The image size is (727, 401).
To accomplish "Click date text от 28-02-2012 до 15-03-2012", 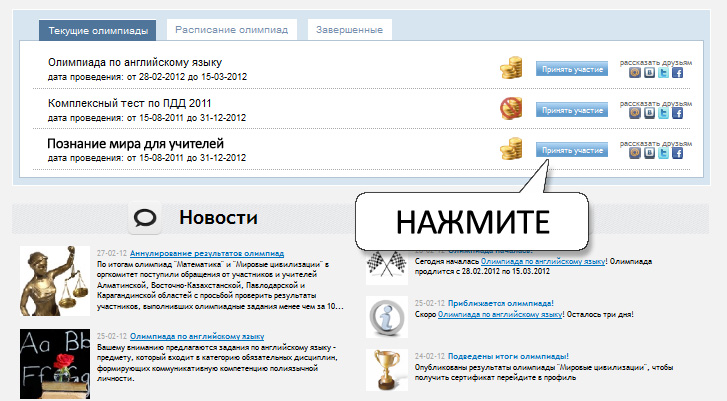I will (187, 77).
